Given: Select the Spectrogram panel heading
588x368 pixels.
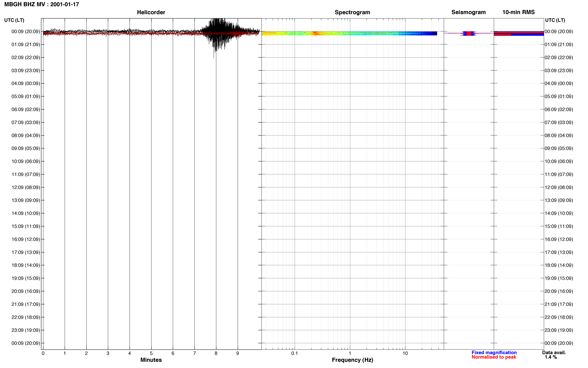Looking at the screenshot, I should 352,12.
